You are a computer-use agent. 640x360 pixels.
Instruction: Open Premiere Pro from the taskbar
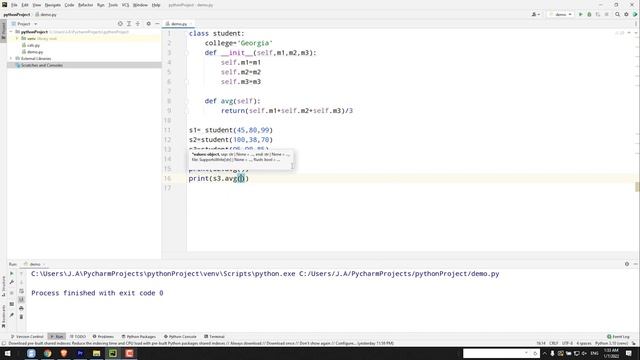pos(80,353)
